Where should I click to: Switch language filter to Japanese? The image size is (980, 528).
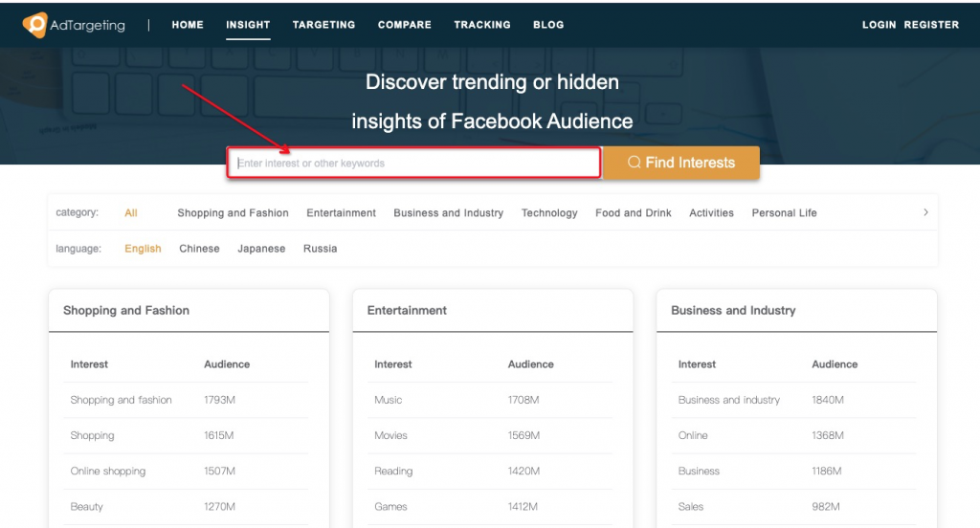coord(261,249)
